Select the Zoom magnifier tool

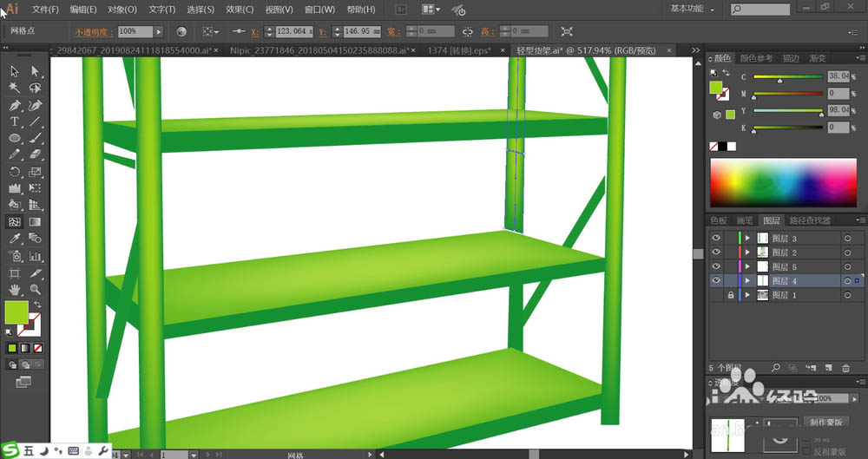(36, 289)
